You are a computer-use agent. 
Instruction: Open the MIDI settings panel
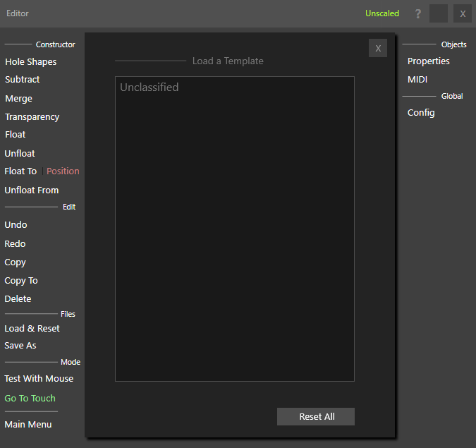pyautogui.click(x=417, y=80)
